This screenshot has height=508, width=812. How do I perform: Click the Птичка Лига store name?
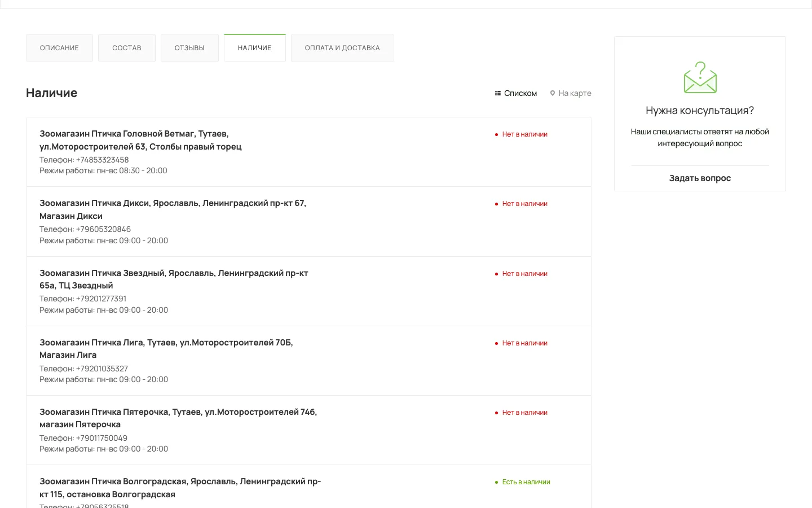[166, 349]
